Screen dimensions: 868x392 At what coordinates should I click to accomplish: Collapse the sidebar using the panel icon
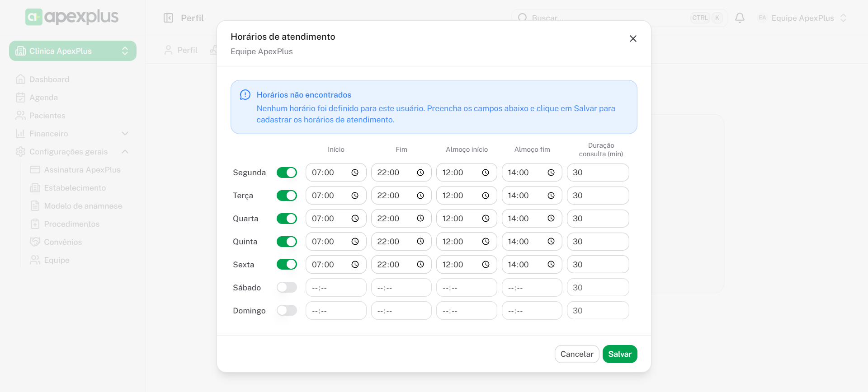coord(168,18)
